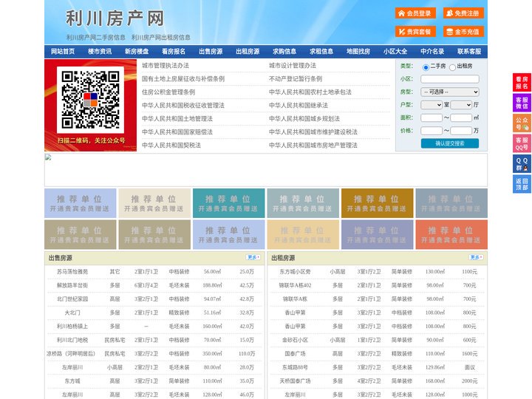Open the 联系客服 nav item
532x399 pixels.
point(469,52)
